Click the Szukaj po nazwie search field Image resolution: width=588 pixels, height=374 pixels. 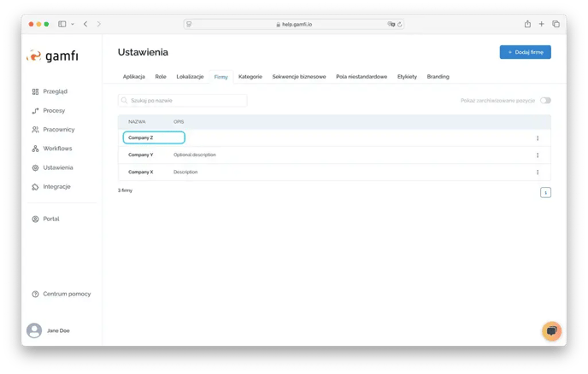point(182,101)
